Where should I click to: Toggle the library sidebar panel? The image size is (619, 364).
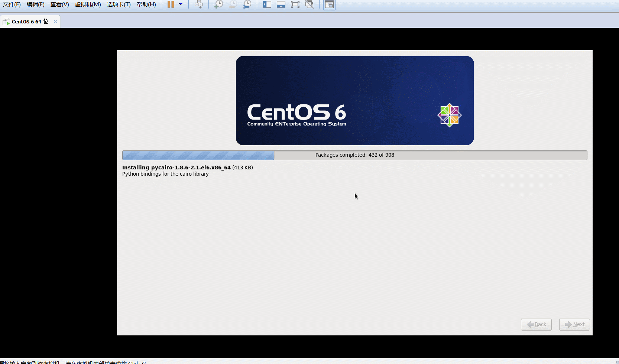(x=267, y=4)
